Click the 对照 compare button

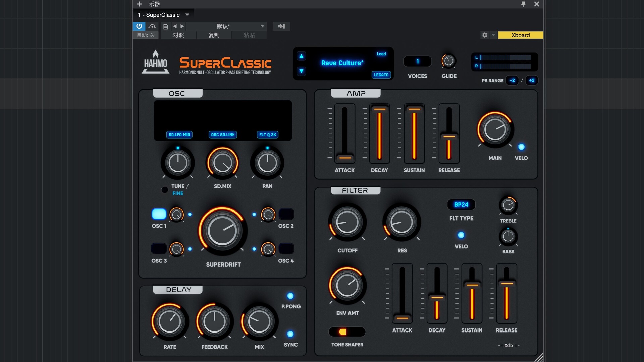click(x=178, y=35)
